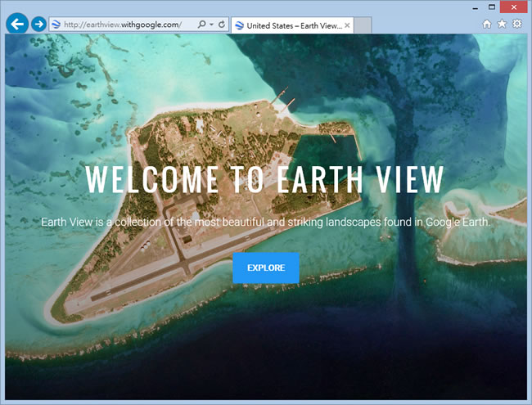This screenshot has height=405, width=532.
Task: Select the United States – Earth View tab
Action: pos(292,25)
